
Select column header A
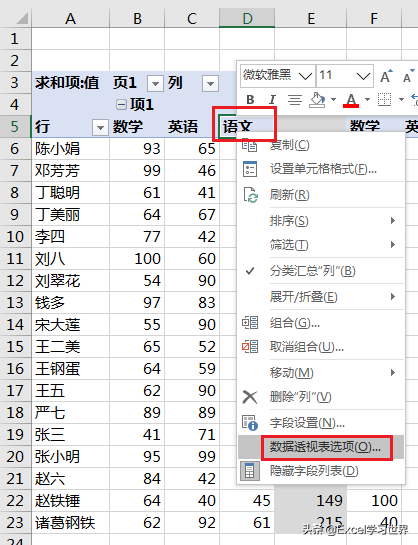[x=71, y=18]
